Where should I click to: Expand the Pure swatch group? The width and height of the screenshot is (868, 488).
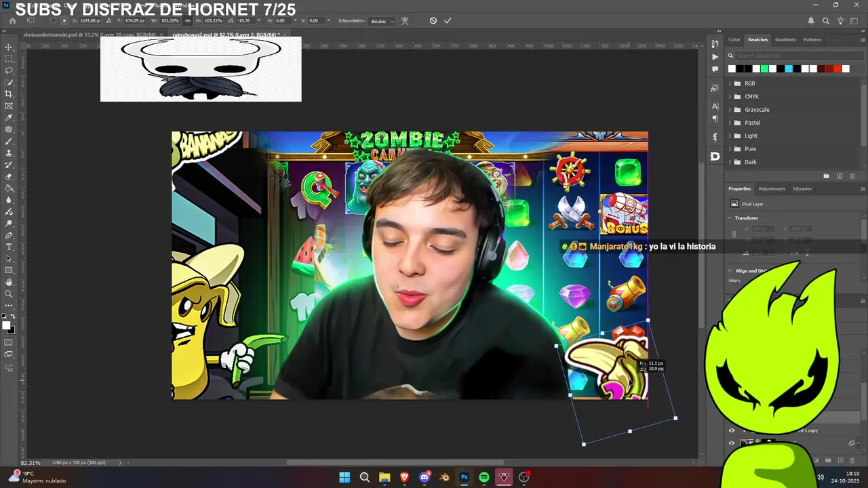tap(730, 149)
